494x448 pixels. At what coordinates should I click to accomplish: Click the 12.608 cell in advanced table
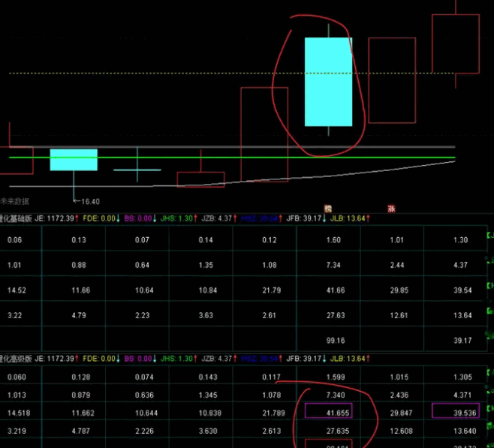tap(401, 431)
